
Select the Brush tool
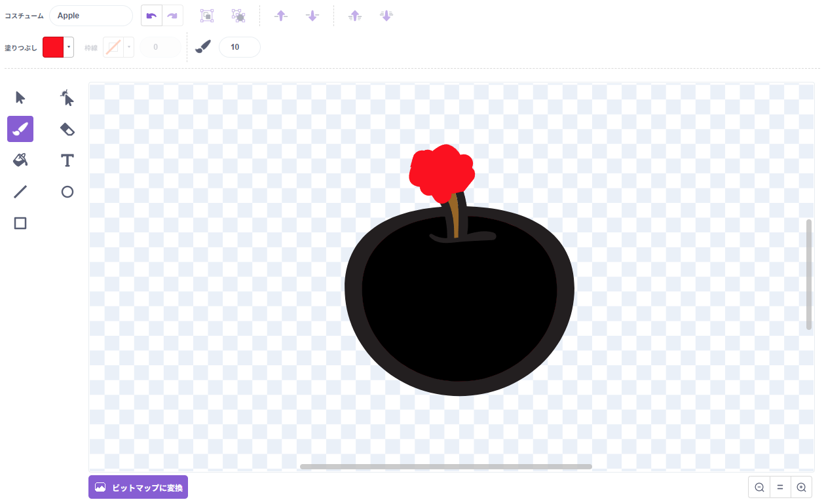[x=20, y=129]
